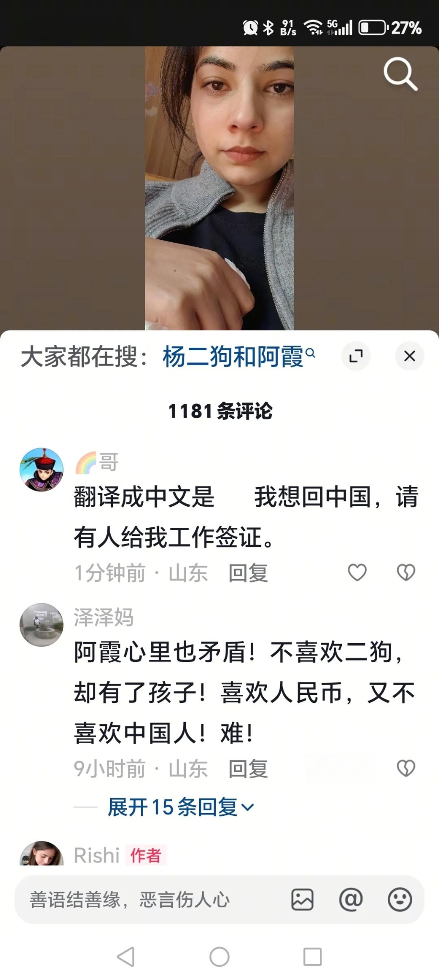Open 泽泽妈's profile avatar
Viewport: 439px width, 980px height.
click(42, 625)
